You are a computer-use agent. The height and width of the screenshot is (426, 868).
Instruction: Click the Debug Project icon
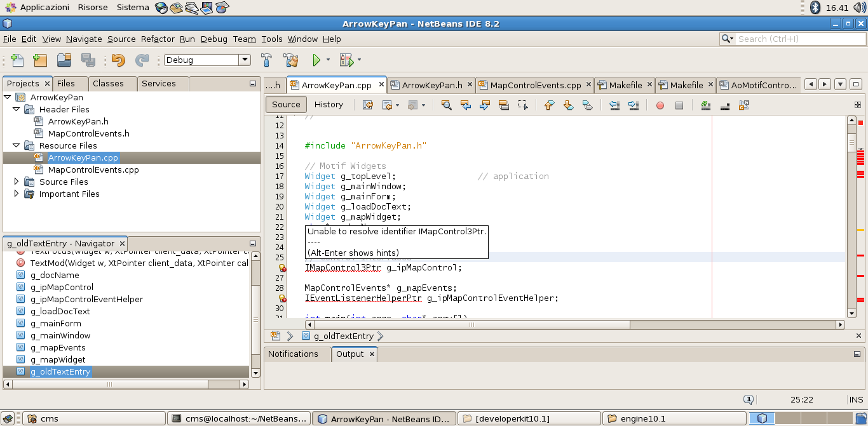tap(346, 60)
